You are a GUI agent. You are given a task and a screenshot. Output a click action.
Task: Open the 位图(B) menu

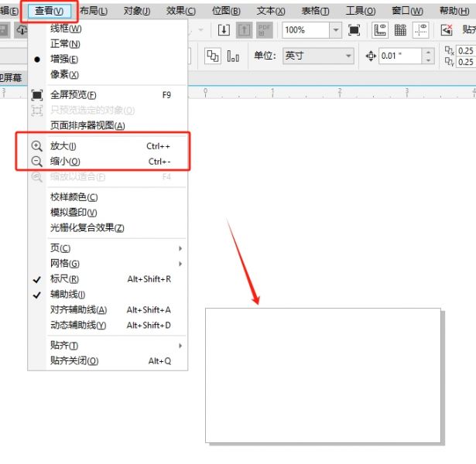(226, 12)
